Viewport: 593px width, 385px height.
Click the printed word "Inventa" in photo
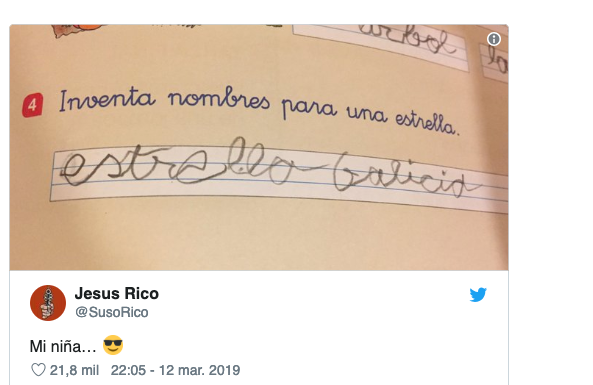pyautogui.click(x=107, y=99)
